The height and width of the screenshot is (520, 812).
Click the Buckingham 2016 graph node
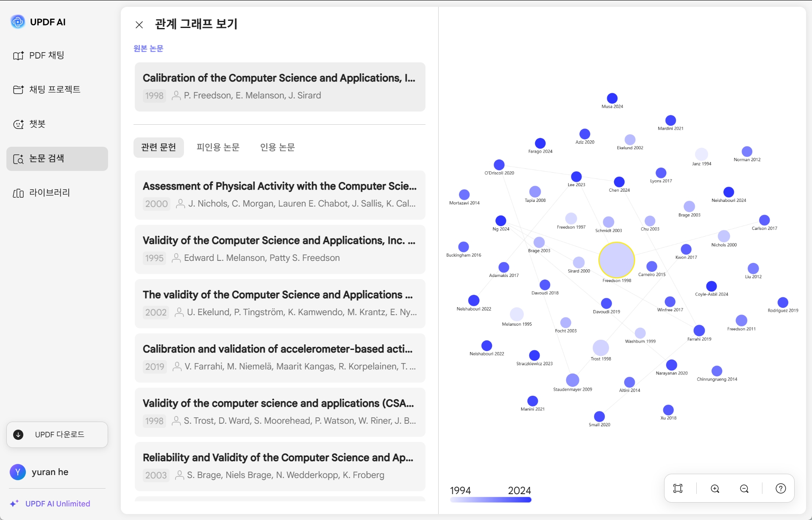click(x=464, y=247)
